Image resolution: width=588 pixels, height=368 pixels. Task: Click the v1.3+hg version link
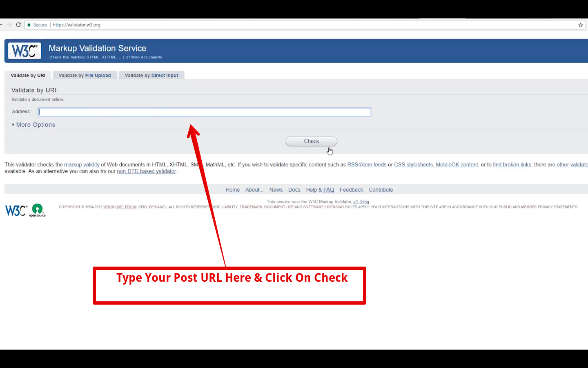(x=361, y=202)
